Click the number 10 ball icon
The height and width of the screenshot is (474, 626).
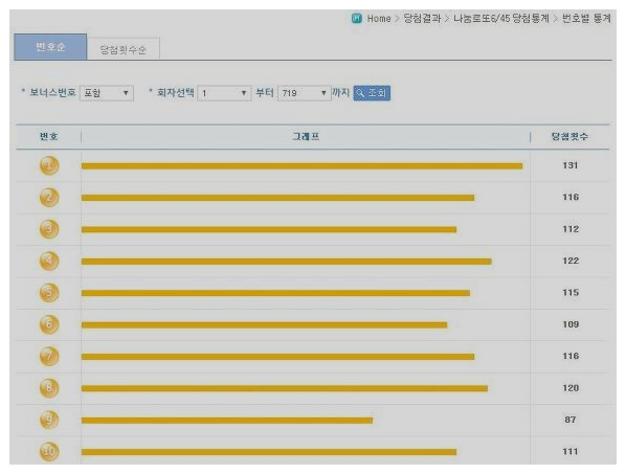coord(50,452)
